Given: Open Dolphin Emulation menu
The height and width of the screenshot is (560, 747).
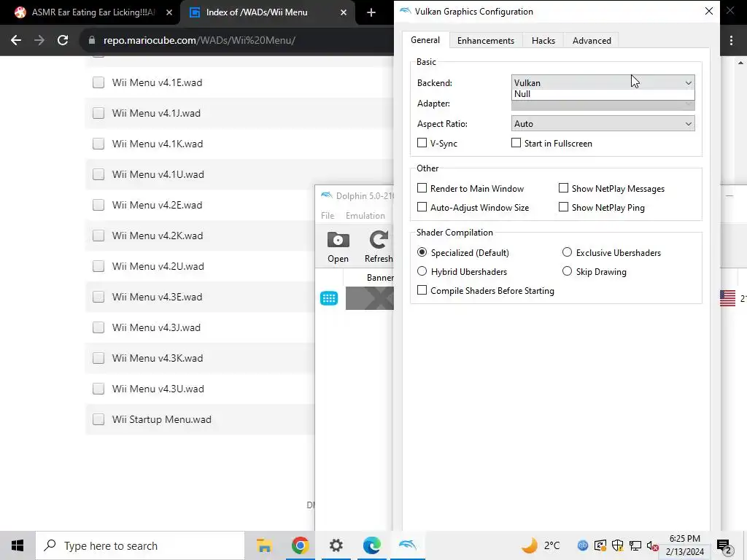Looking at the screenshot, I should [365, 216].
